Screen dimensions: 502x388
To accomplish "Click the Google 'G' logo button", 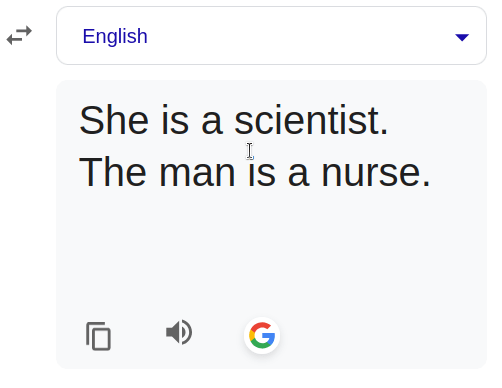I will click(x=262, y=335).
